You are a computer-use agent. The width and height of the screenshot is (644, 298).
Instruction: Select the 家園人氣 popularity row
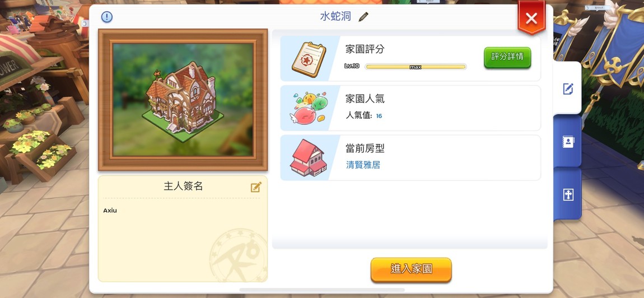tap(410, 108)
